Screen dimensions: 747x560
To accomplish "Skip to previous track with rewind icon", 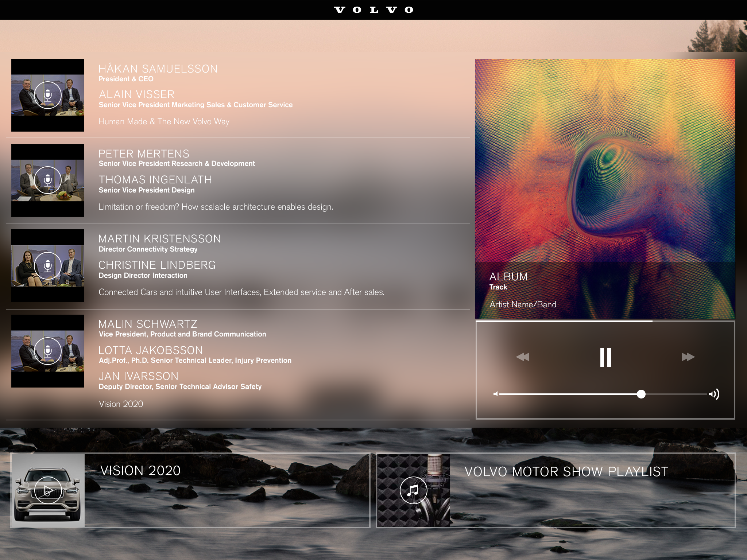I will point(523,357).
